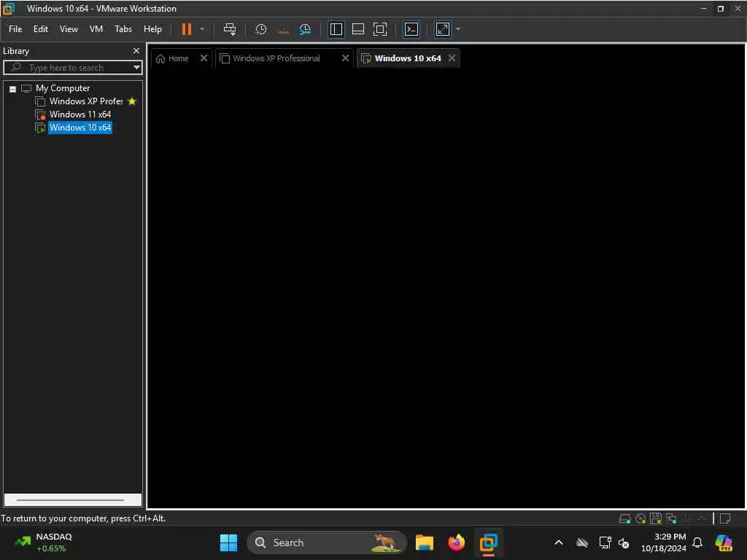The width and height of the screenshot is (747, 560).
Task: Click the hard disk status icon
Action: pyautogui.click(x=624, y=518)
